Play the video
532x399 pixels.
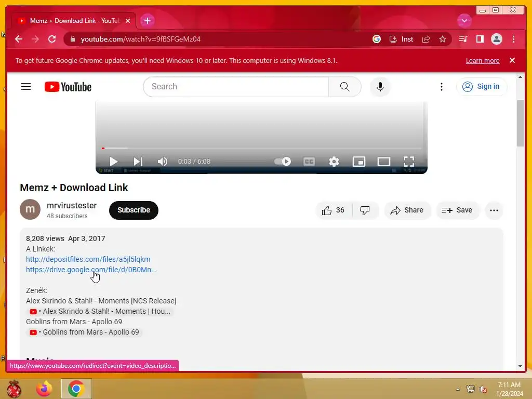tap(114, 162)
